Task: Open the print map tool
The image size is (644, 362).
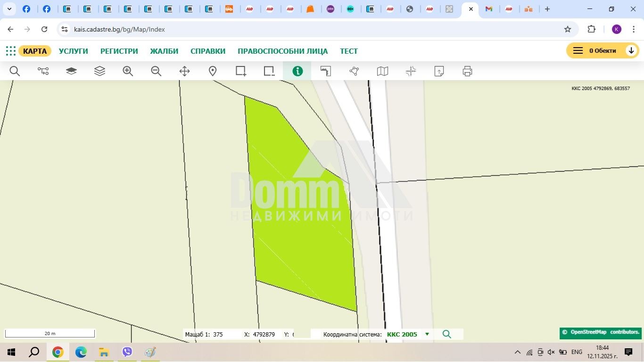Action: click(x=467, y=71)
